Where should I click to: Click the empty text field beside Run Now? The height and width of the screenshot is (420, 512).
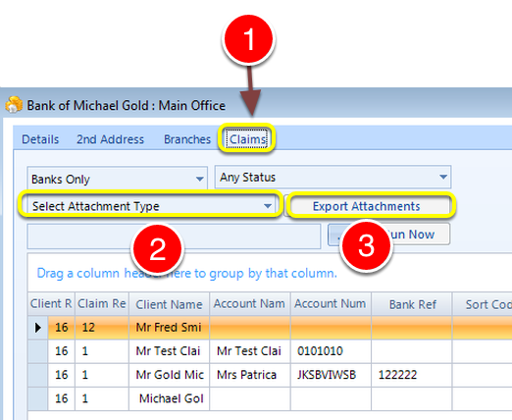tap(174, 236)
